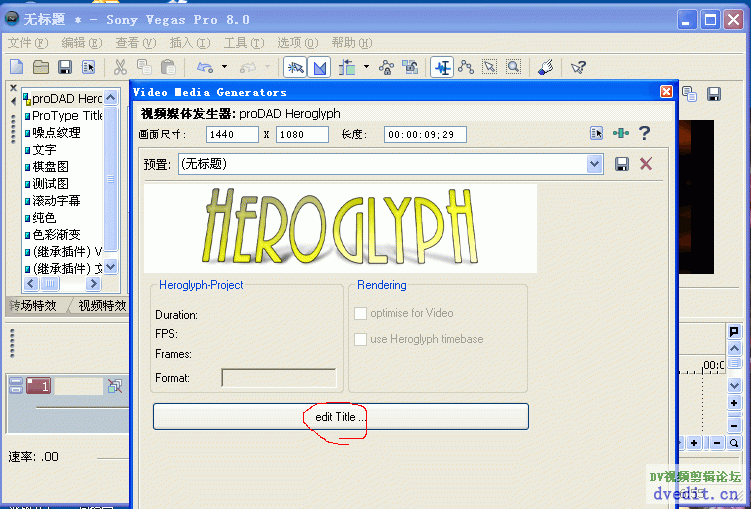
Task: Copy selection with main toolbar copy icon
Action: [144, 67]
